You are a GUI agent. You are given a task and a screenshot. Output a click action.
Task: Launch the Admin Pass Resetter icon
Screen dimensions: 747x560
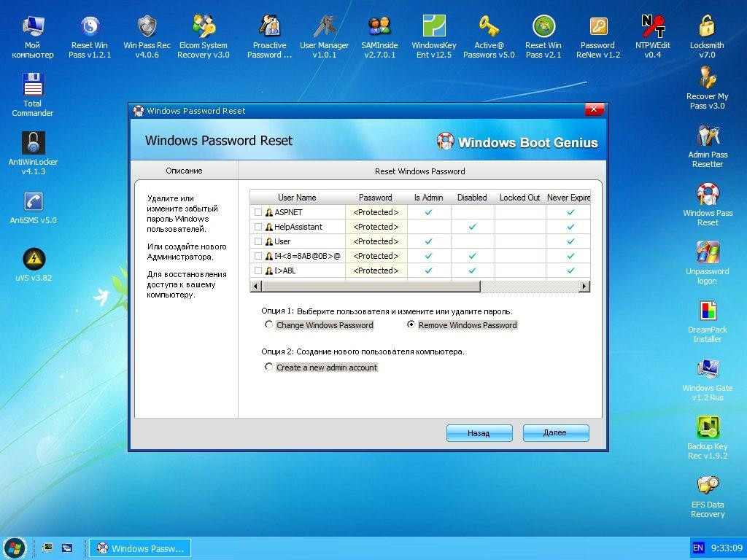point(708,146)
